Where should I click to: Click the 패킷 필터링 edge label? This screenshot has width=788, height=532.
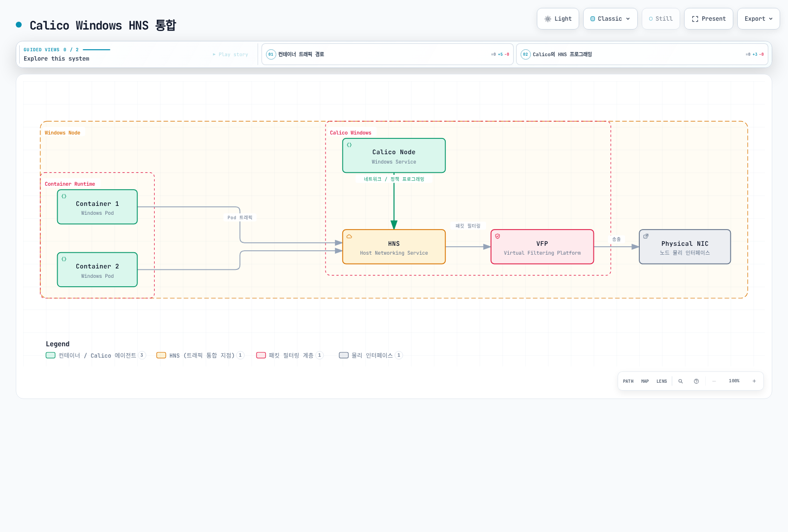coord(468,226)
